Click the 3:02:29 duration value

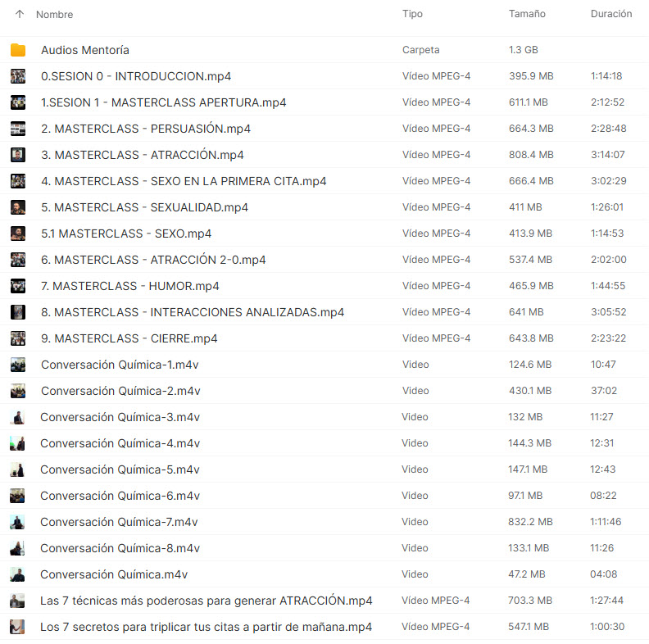608,181
